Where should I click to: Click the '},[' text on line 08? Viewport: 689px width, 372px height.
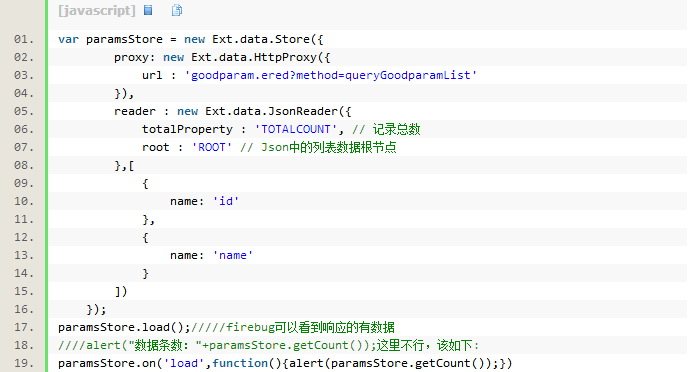pos(124,166)
